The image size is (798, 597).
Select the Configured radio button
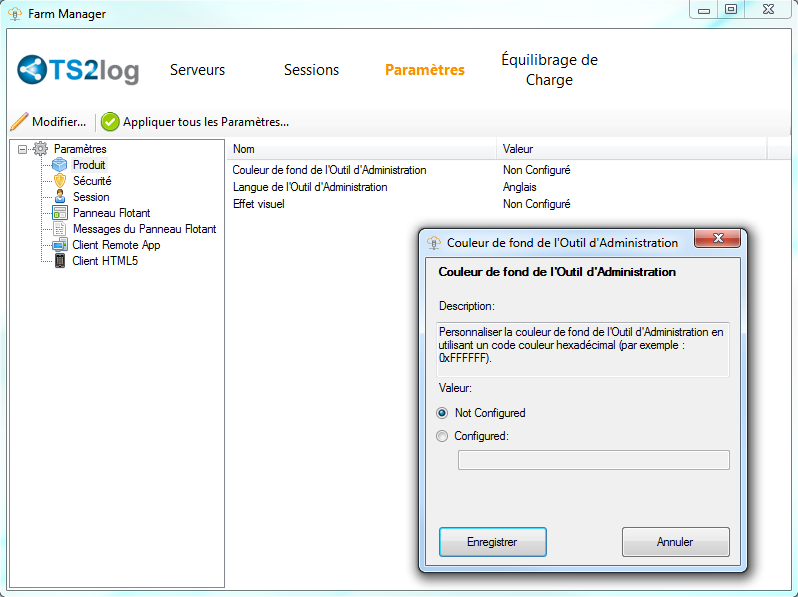(x=443, y=436)
